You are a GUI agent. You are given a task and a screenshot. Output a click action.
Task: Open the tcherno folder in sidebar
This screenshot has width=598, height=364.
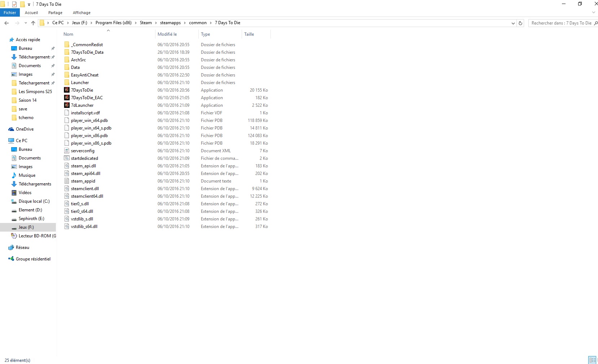click(x=26, y=118)
